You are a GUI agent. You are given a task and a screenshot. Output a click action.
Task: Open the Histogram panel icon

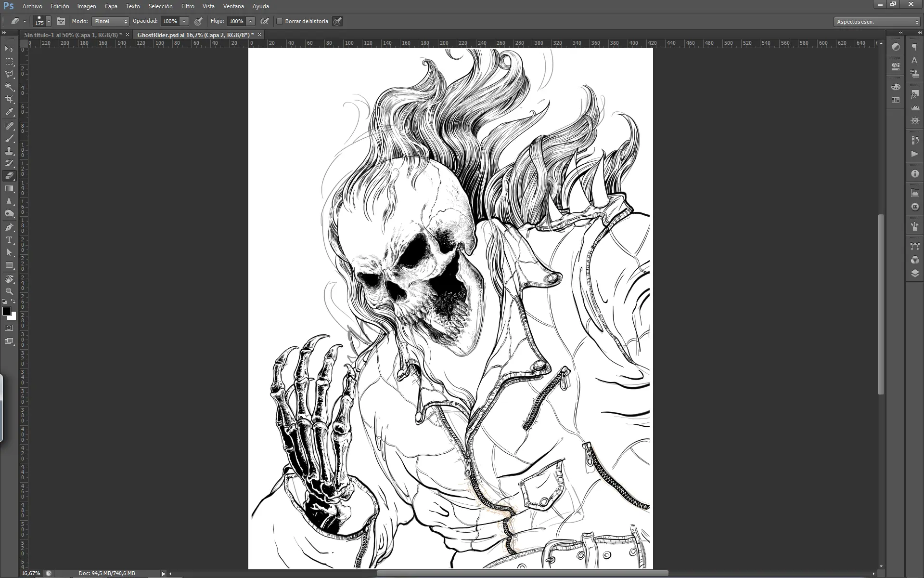[915, 107]
